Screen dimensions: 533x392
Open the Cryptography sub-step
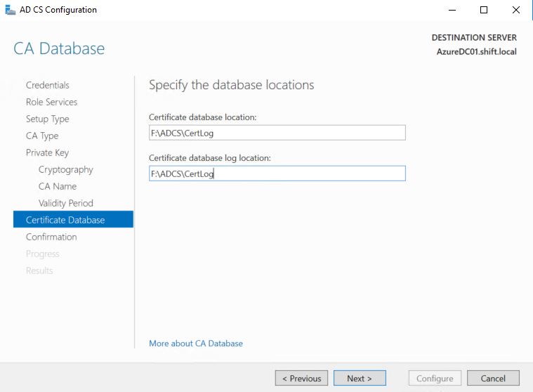66,169
